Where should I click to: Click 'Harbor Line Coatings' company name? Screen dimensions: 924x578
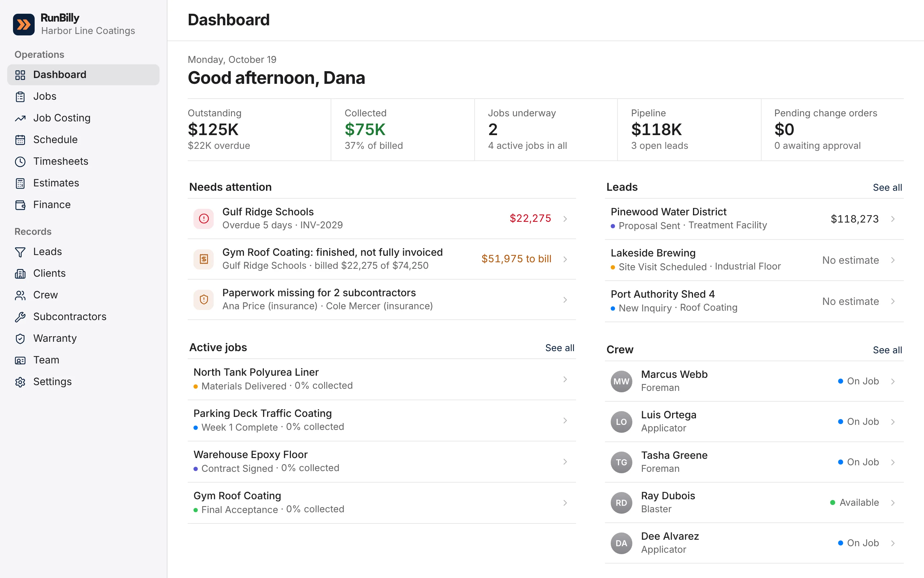pyautogui.click(x=88, y=31)
